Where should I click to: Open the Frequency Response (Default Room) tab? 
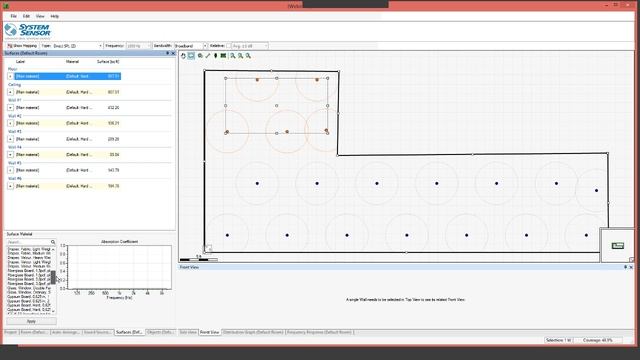coord(320,332)
